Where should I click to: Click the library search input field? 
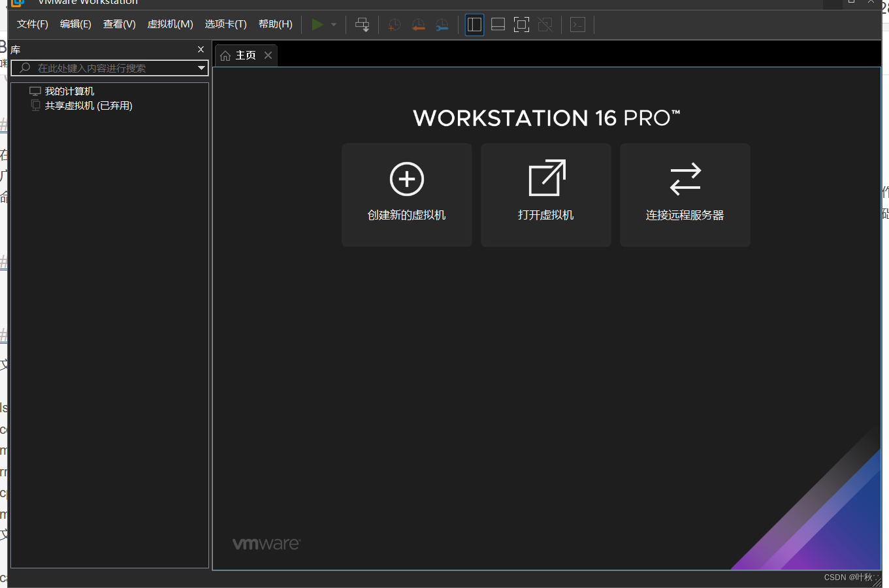[110, 68]
